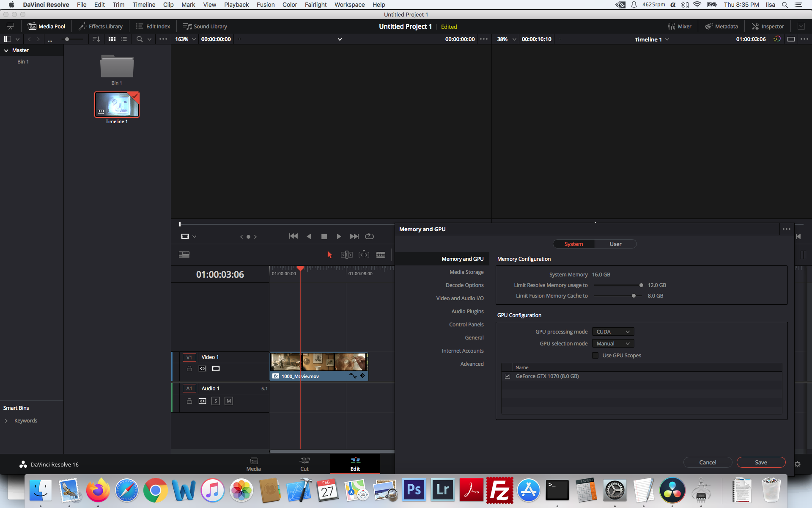Select the 1000_Movie.mov clip on timeline

[x=319, y=367]
